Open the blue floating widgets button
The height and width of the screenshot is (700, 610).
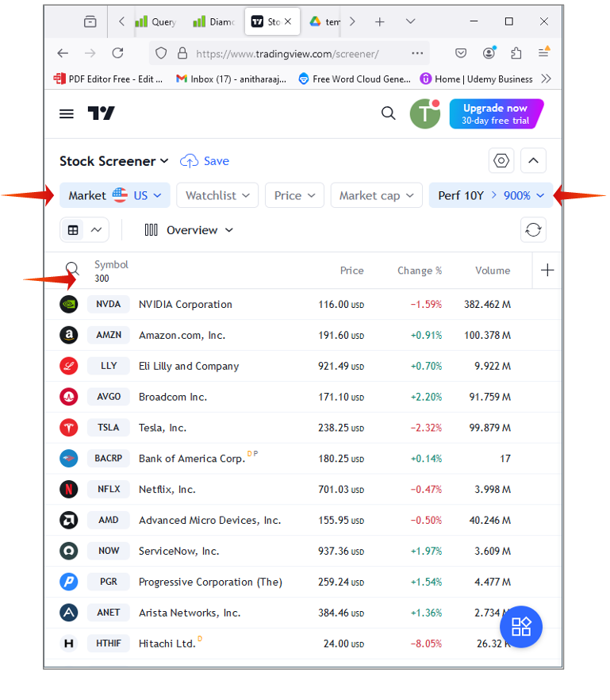[x=520, y=626]
